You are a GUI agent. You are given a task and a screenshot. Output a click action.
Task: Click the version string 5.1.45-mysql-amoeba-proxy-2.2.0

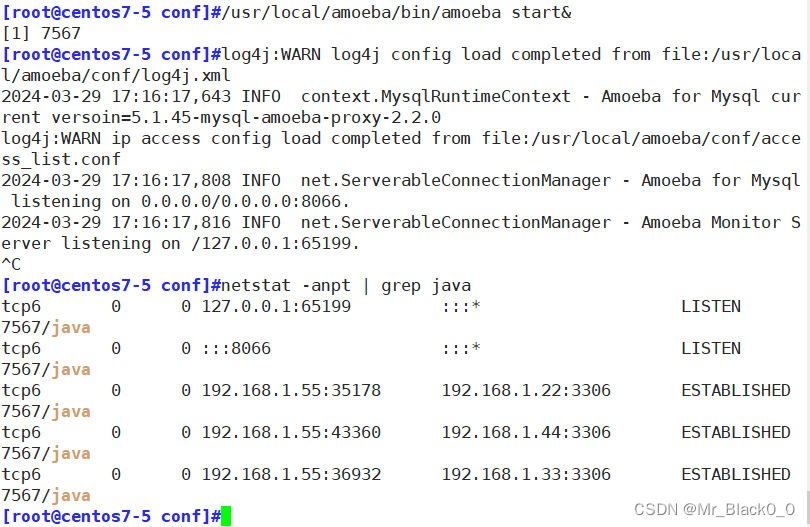pos(286,118)
